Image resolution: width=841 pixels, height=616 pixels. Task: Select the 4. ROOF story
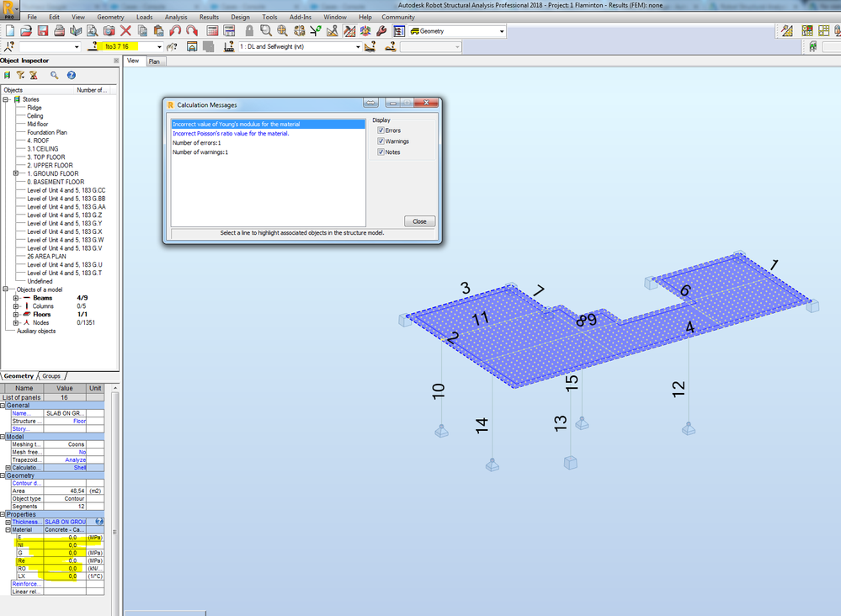click(38, 141)
